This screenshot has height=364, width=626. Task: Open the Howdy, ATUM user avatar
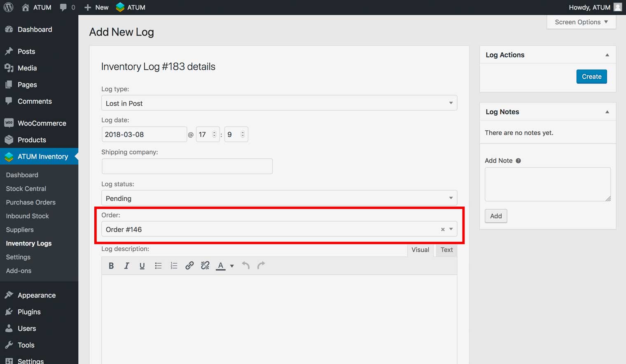tap(618, 7)
